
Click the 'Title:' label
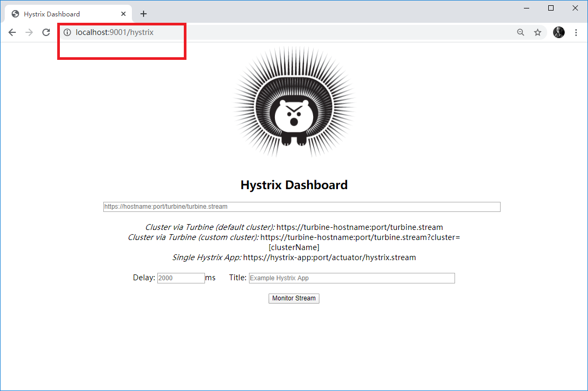[x=238, y=278]
